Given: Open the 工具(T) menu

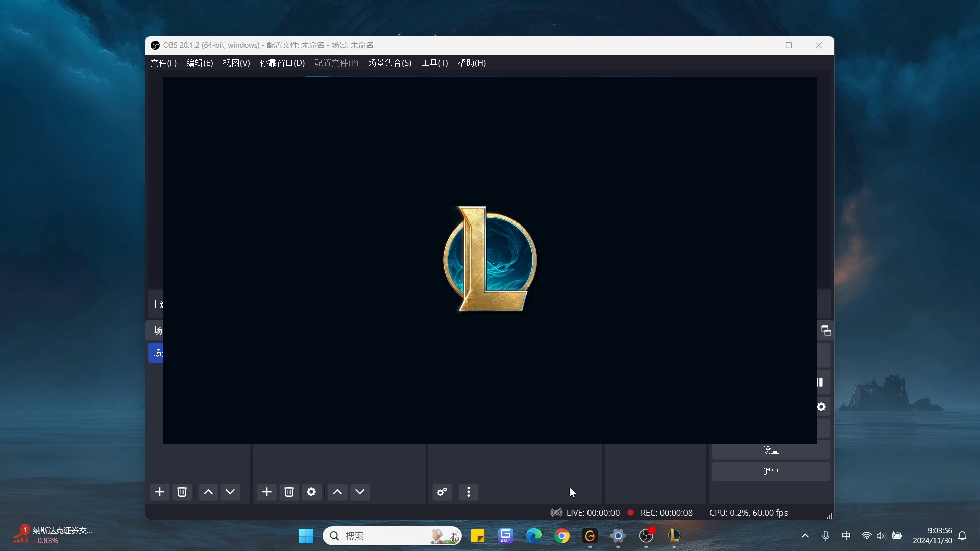Looking at the screenshot, I should [x=434, y=63].
